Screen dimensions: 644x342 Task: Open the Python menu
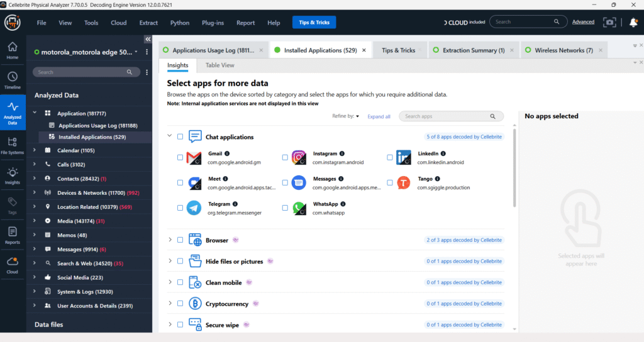click(180, 23)
